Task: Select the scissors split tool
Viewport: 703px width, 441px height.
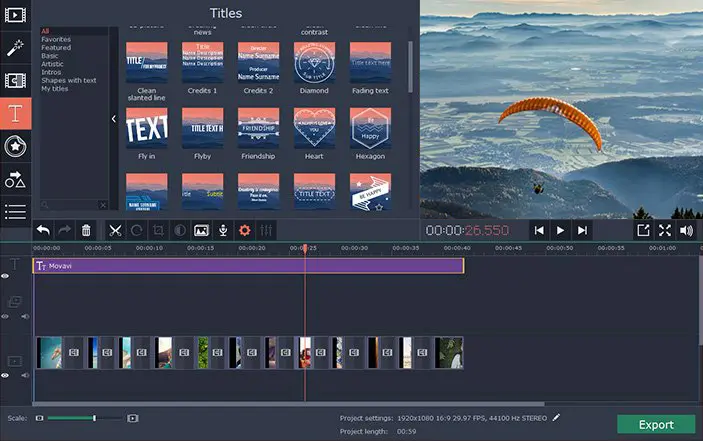Action: pyautogui.click(x=115, y=230)
